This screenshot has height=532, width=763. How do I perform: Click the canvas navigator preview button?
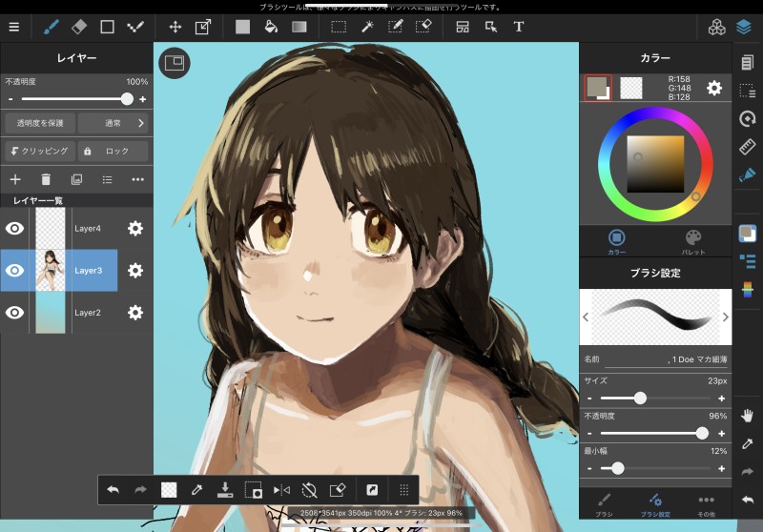175,63
